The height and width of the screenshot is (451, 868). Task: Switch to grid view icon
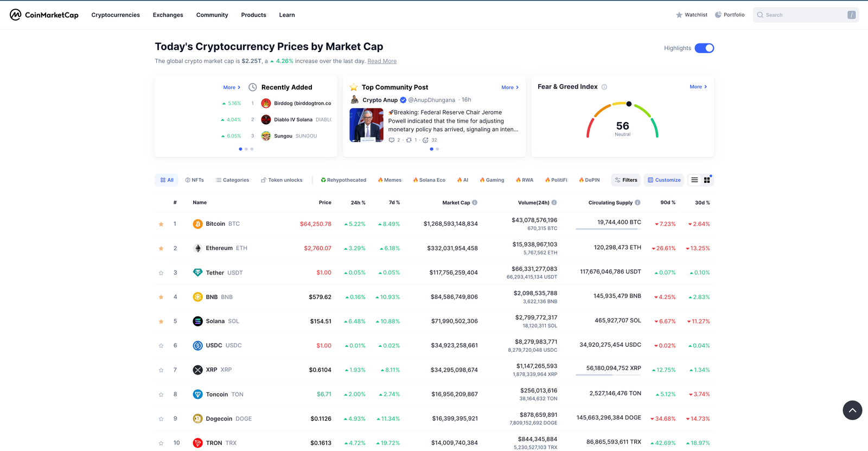pos(707,180)
